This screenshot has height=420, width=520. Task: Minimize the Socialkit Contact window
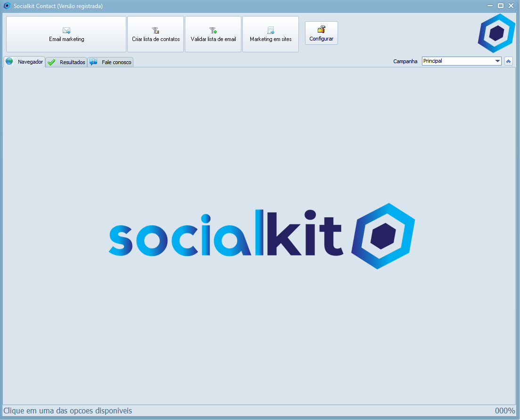tap(491, 6)
